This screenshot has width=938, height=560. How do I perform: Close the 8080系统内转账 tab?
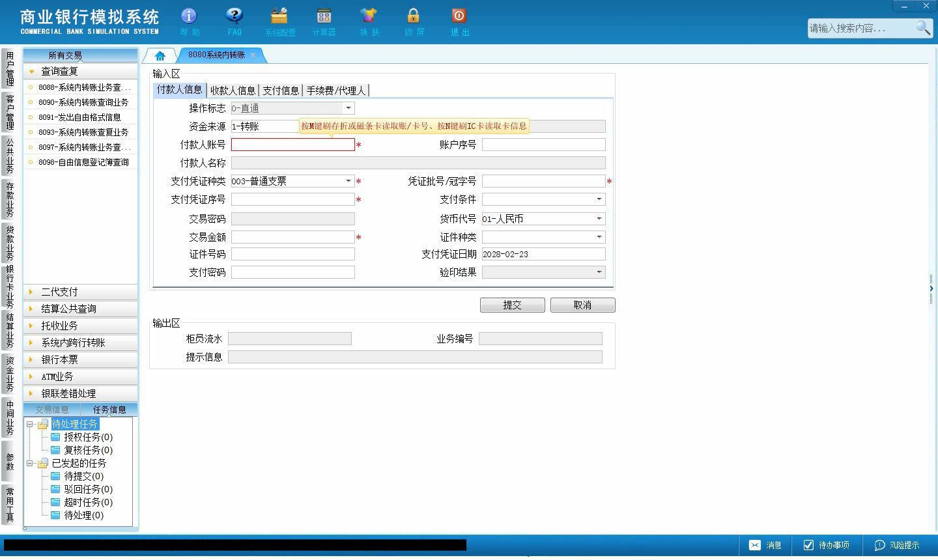[253, 55]
